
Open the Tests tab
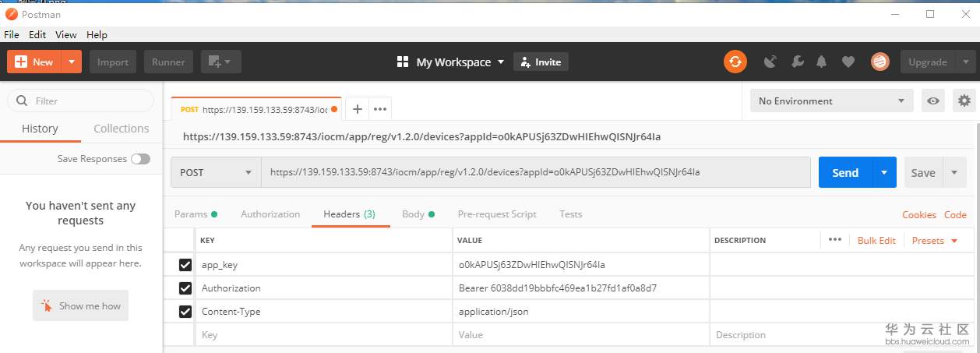570,214
